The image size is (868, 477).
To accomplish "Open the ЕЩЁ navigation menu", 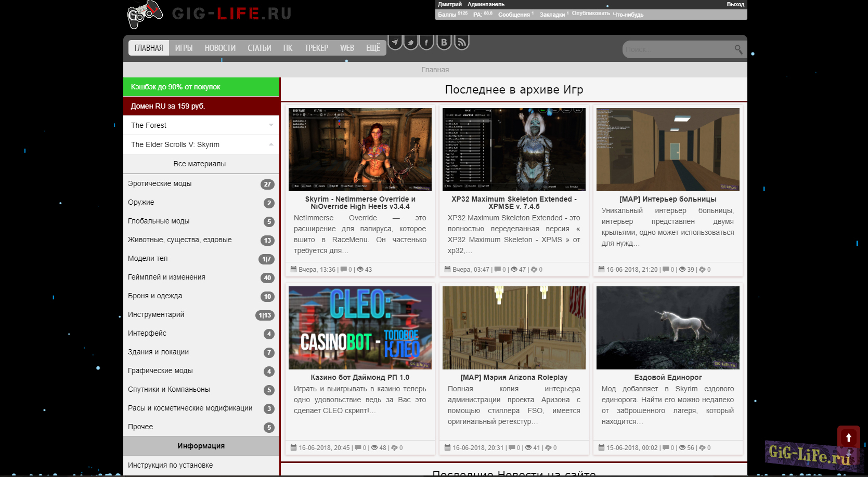I will pyautogui.click(x=373, y=48).
